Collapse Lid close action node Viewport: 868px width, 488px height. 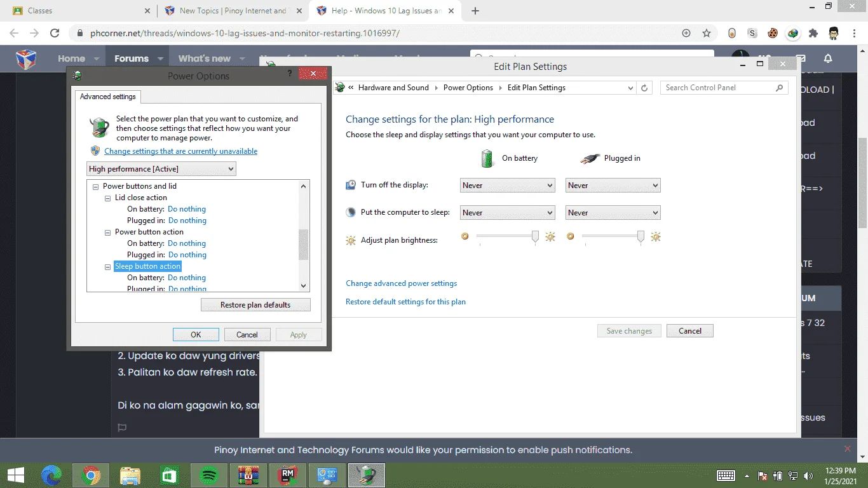108,198
